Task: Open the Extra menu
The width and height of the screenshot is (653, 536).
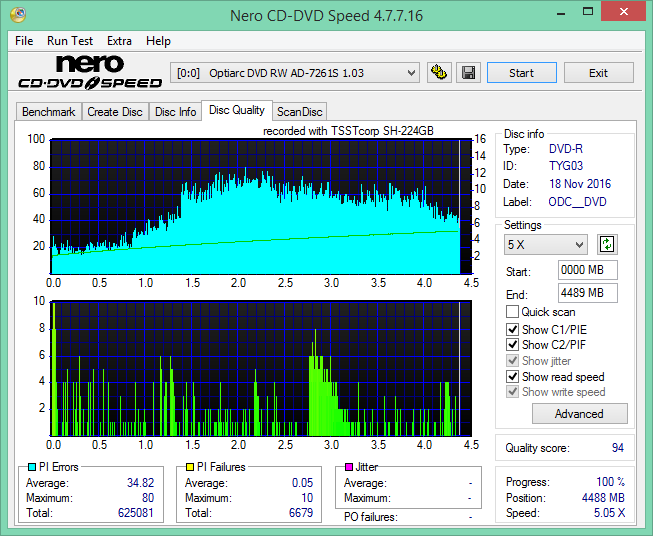Action: coord(119,41)
